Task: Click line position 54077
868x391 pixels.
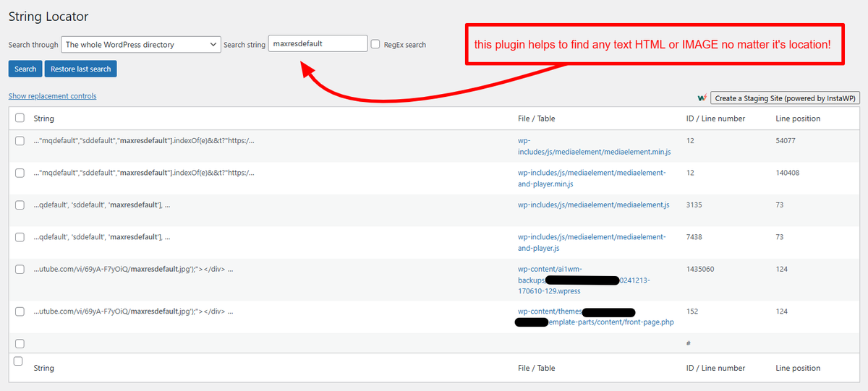Action: (786, 141)
